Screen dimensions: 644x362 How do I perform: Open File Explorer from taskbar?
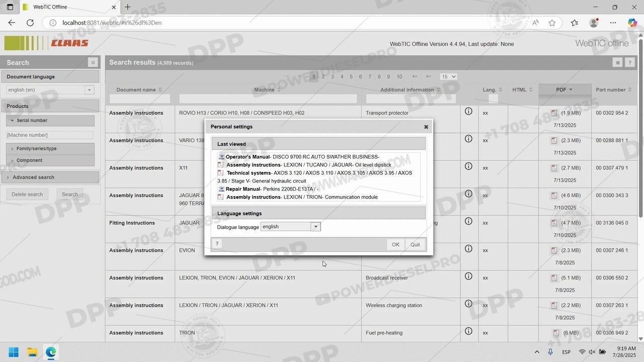point(32,352)
